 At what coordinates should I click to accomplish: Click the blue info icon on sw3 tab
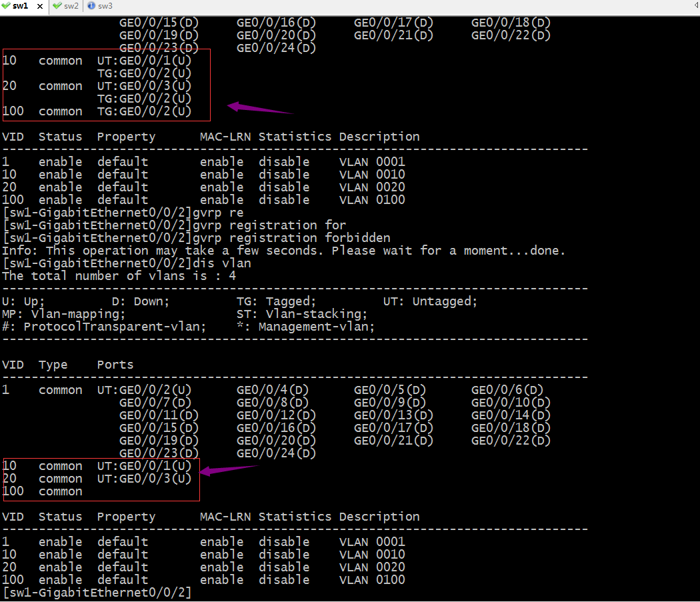(x=91, y=5)
